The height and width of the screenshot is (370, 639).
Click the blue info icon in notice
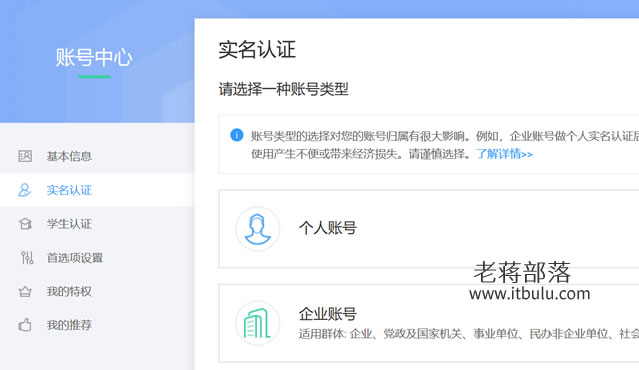click(x=237, y=135)
